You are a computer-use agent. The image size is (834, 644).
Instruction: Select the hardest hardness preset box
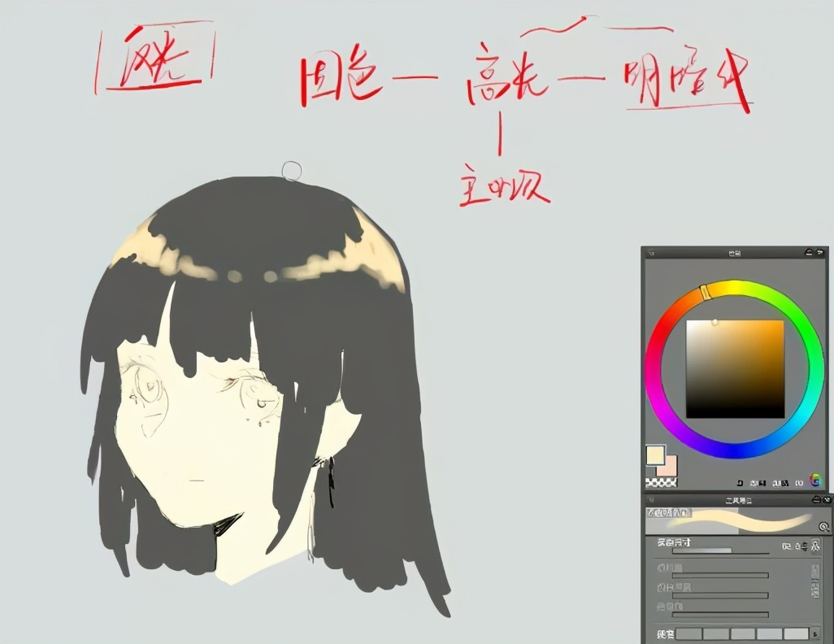(797, 633)
